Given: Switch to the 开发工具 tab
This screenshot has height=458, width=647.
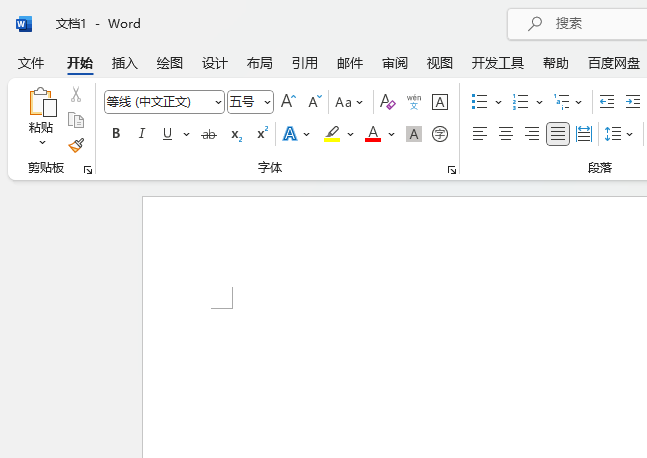Looking at the screenshot, I should [x=498, y=63].
